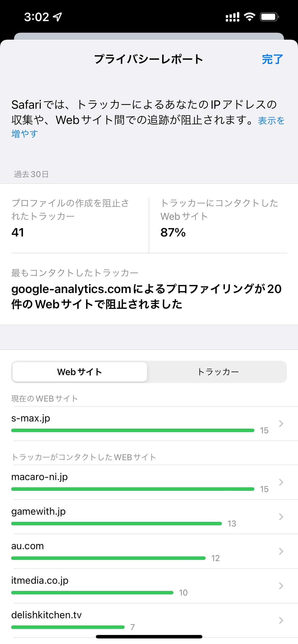Image resolution: width=298 pixels, height=644 pixels.
Task: Tap the 87% website contact statistic
Action: (x=173, y=232)
